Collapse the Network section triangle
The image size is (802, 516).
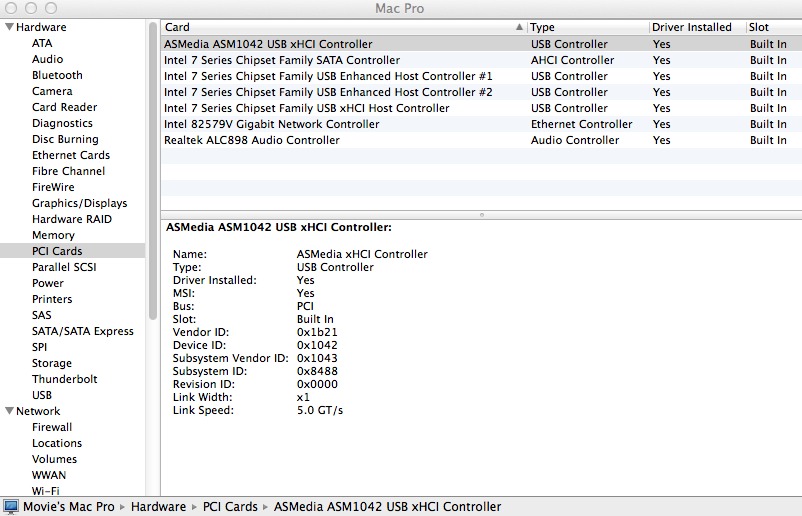[x=9, y=411]
